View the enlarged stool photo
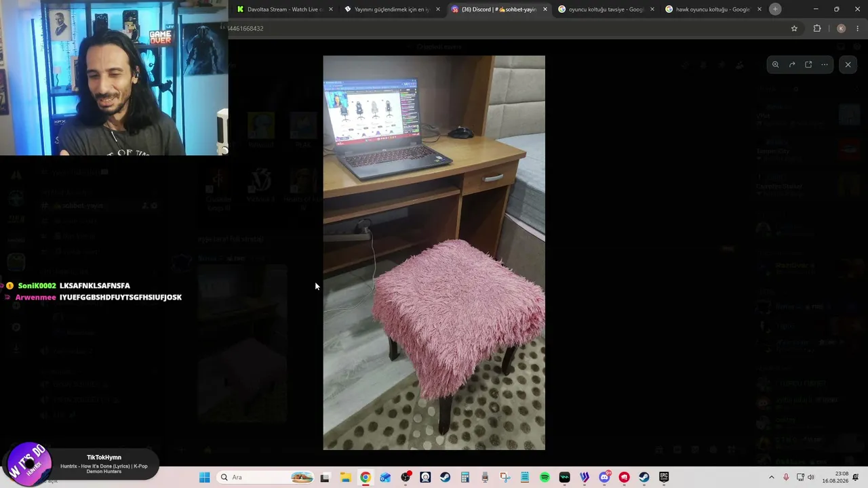This screenshot has width=868, height=488. click(x=434, y=253)
